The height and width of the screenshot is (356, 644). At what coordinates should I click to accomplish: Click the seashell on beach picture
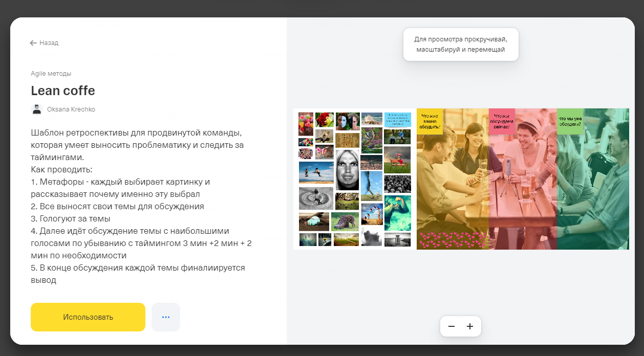(x=372, y=119)
